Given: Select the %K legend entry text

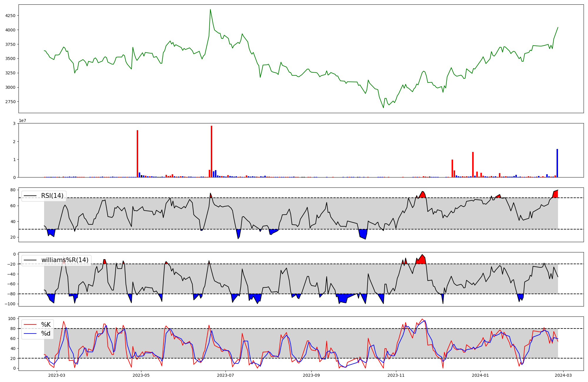Looking at the screenshot, I should [x=46, y=325].
